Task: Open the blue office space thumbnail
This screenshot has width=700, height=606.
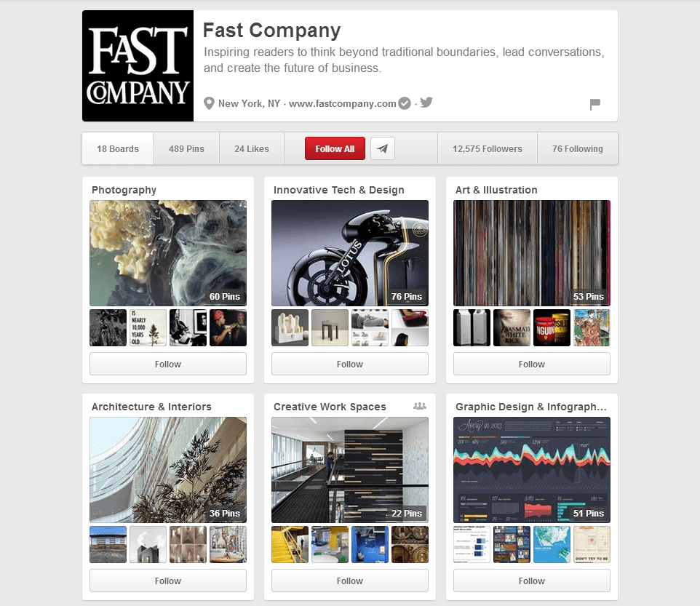Action: [370, 544]
